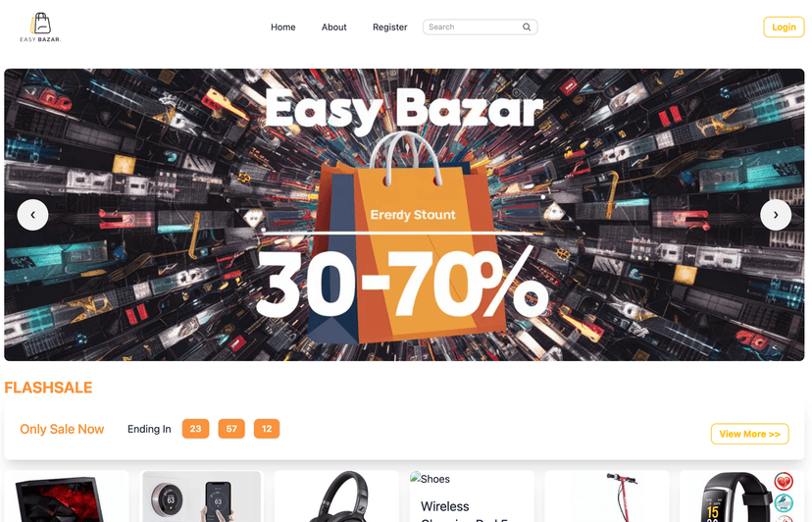The height and width of the screenshot is (522, 812).
Task: Click the View More >> button
Action: click(x=749, y=434)
